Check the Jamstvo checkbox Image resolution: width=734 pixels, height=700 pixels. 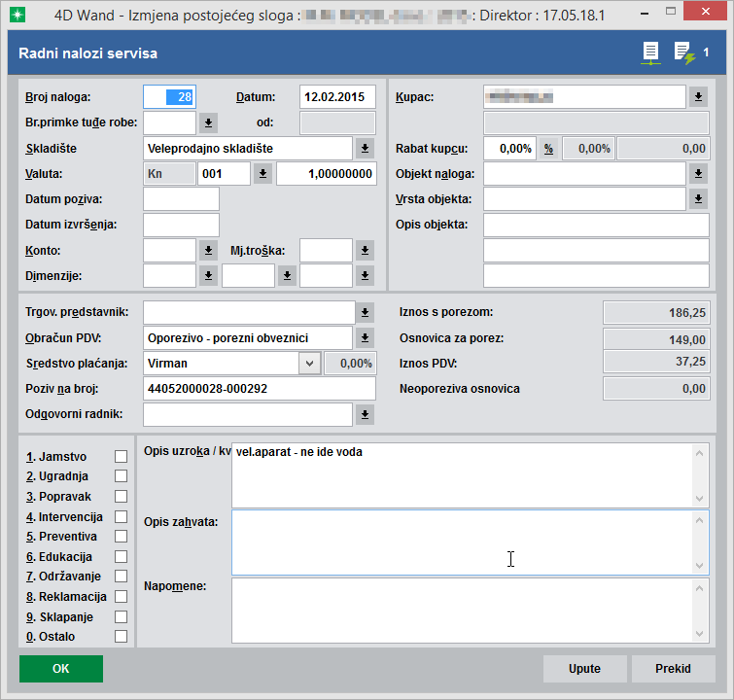point(121,457)
